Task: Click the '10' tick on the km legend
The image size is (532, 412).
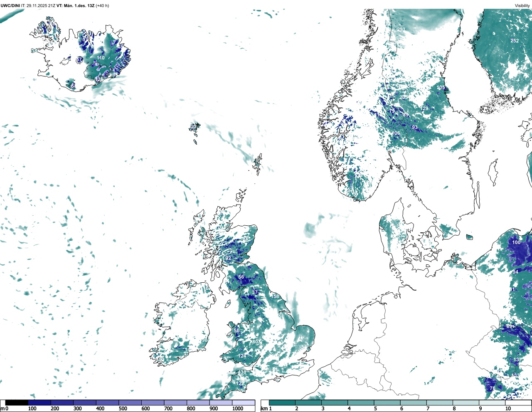Action: (x=507, y=409)
